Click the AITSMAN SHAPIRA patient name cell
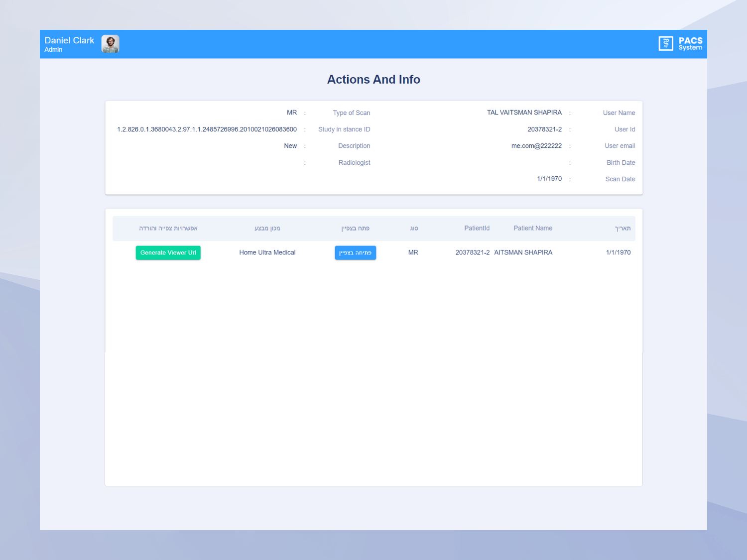747x560 pixels. point(523,253)
